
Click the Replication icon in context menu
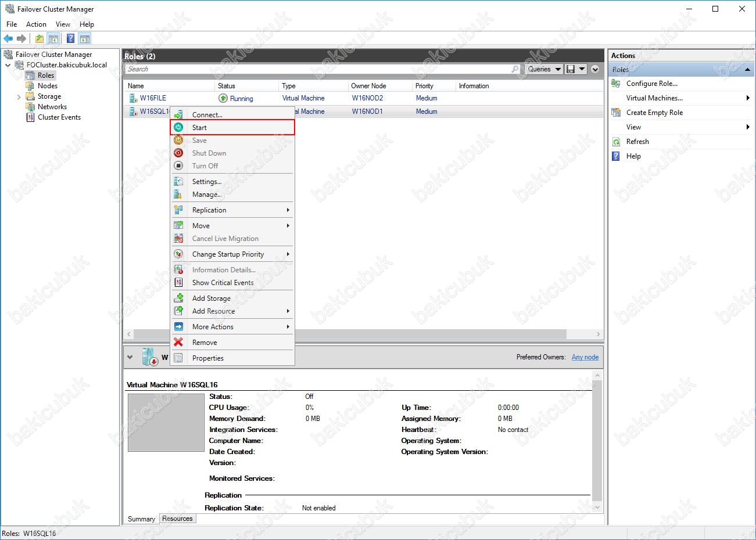point(178,210)
